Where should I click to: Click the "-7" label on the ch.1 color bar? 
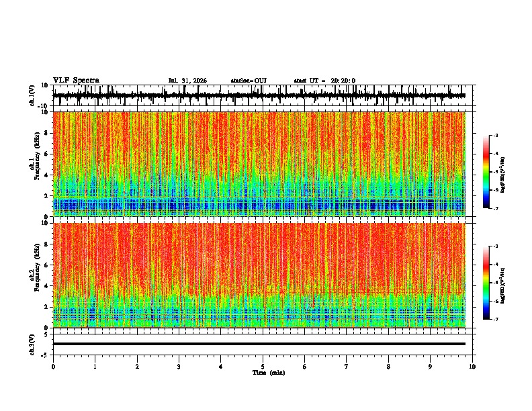point(495,208)
